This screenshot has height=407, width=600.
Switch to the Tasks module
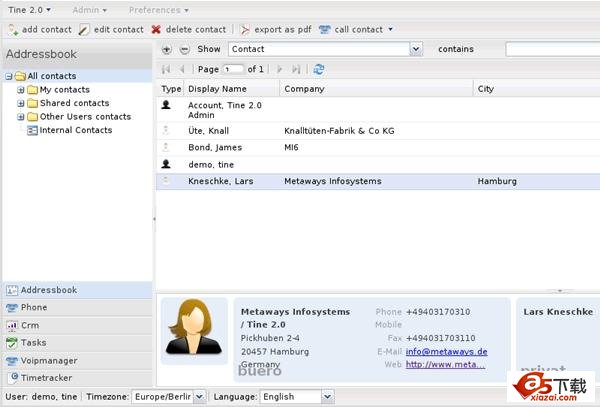[34, 343]
